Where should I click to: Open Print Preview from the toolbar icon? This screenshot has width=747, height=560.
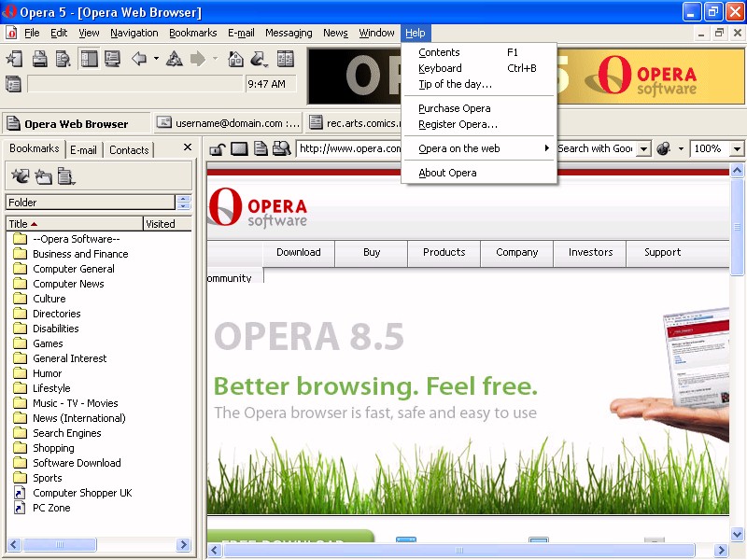[x=63, y=59]
